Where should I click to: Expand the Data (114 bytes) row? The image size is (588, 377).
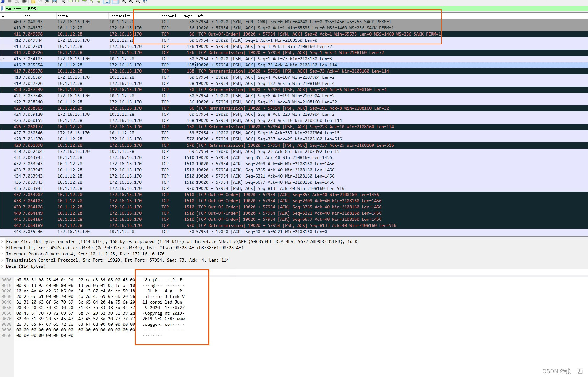2,266
